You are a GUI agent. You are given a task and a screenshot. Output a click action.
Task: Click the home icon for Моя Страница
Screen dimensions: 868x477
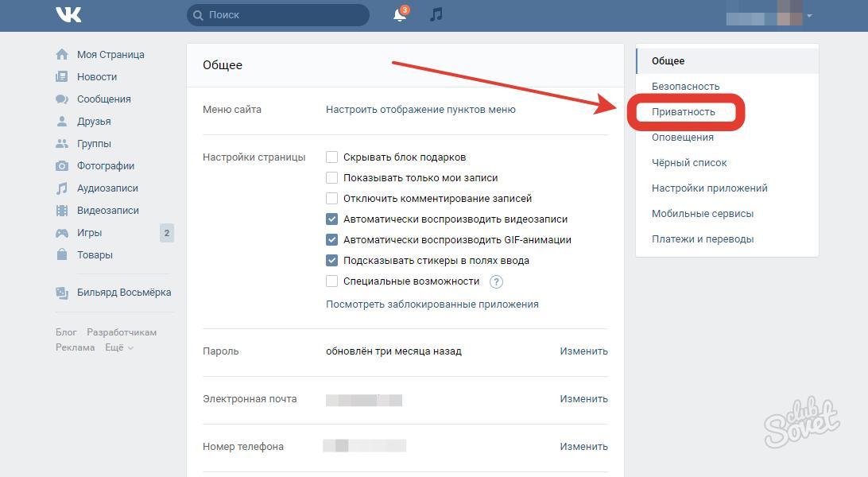point(62,55)
